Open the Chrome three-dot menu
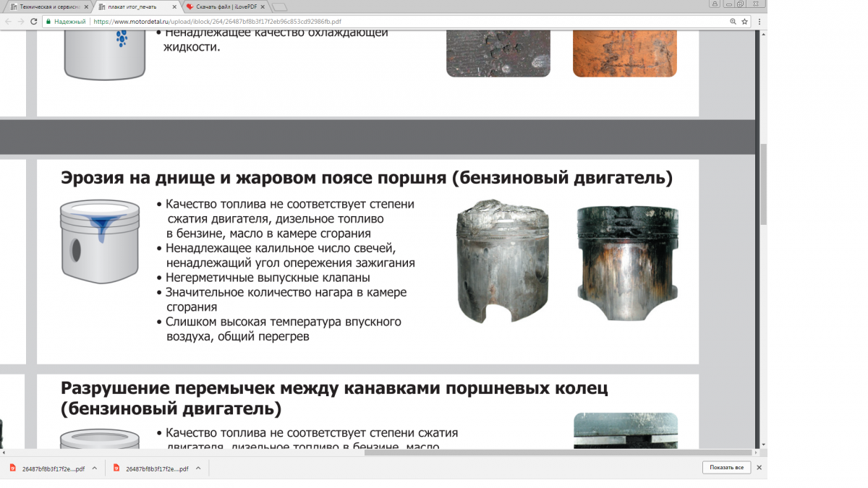Viewport: 868px width, 488px height. (x=759, y=22)
